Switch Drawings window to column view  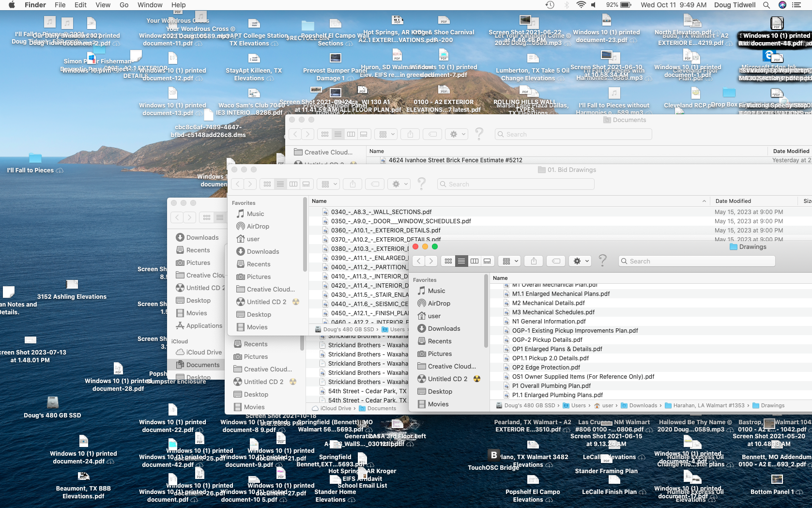click(475, 261)
